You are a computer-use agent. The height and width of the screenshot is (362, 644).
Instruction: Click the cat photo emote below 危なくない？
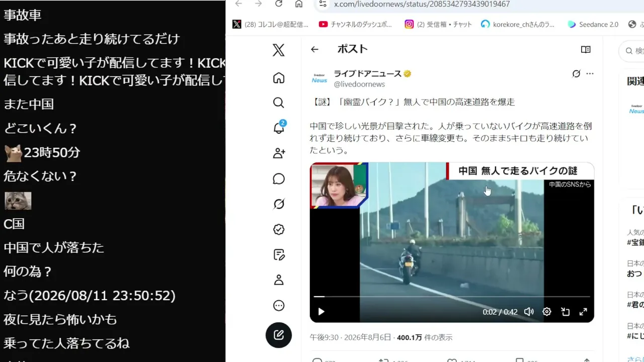tap(18, 201)
